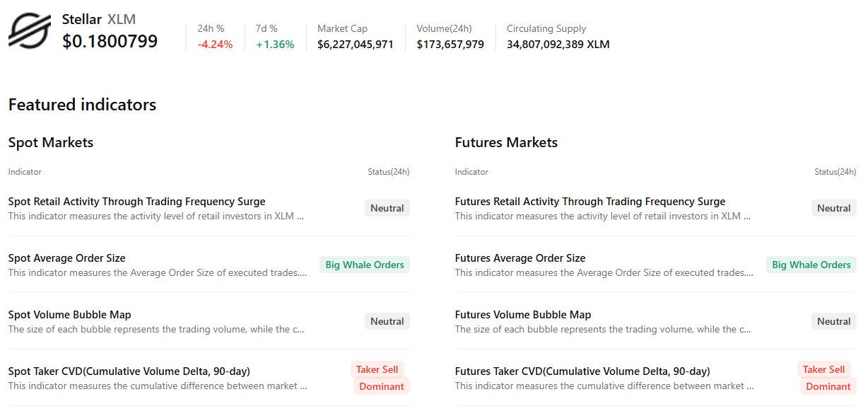
Task: Click Big Whale Orders badge in Spot Markets
Action: [x=365, y=265]
